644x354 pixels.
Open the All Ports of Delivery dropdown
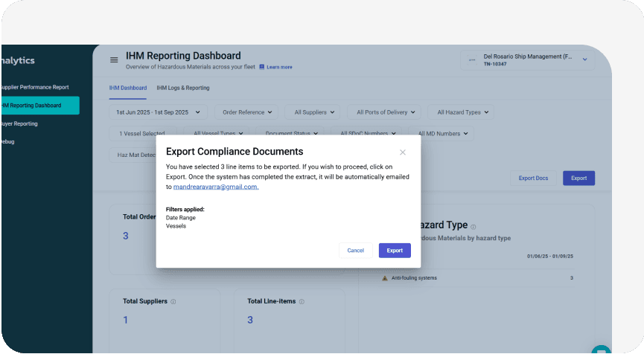pyautogui.click(x=385, y=112)
